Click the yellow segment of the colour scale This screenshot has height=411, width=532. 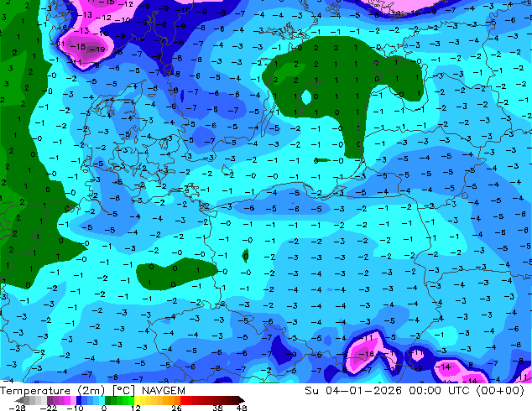pyautogui.click(x=138, y=400)
